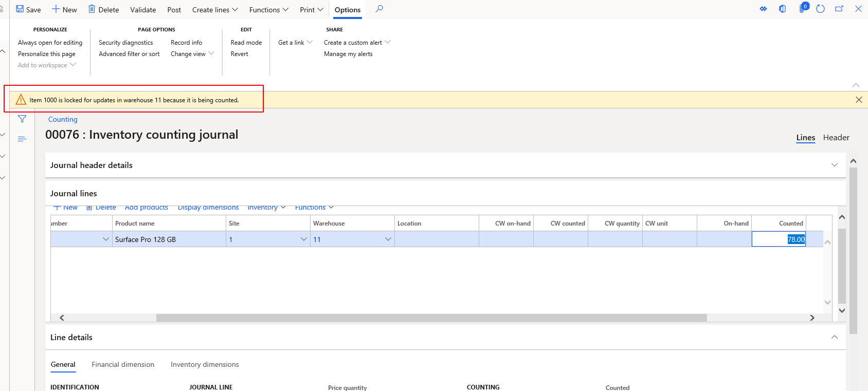Click the refresh page icon

tap(820, 9)
